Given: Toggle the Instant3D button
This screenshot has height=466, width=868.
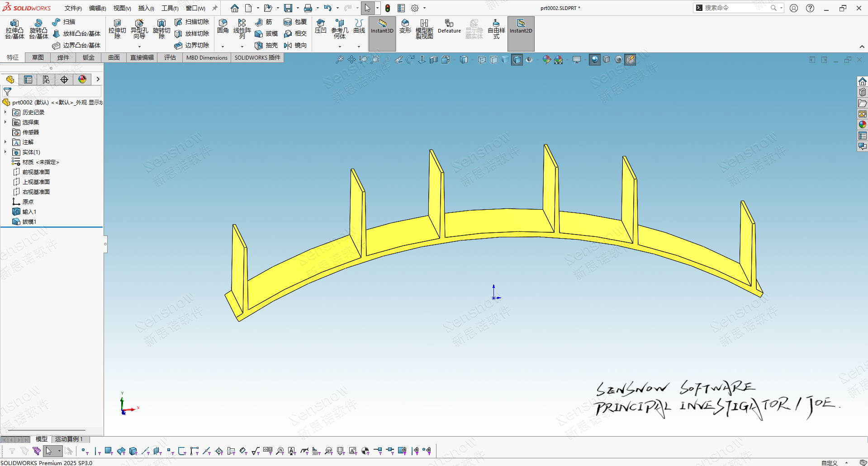Looking at the screenshot, I should [x=382, y=27].
